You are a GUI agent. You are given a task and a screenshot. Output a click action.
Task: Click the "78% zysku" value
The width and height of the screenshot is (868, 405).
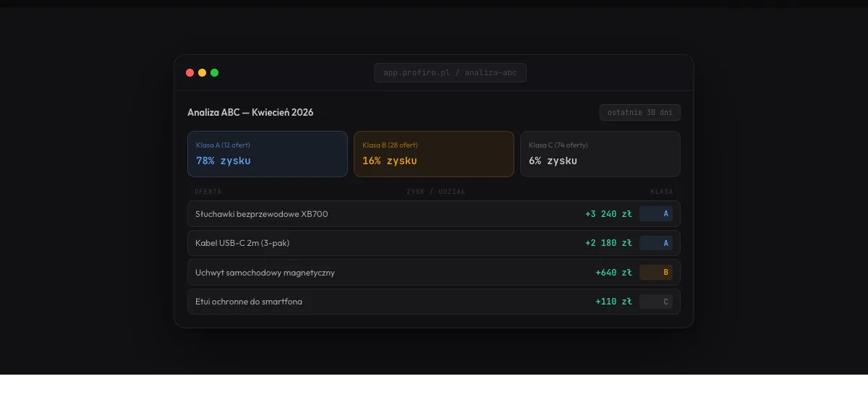pos(224,161)
